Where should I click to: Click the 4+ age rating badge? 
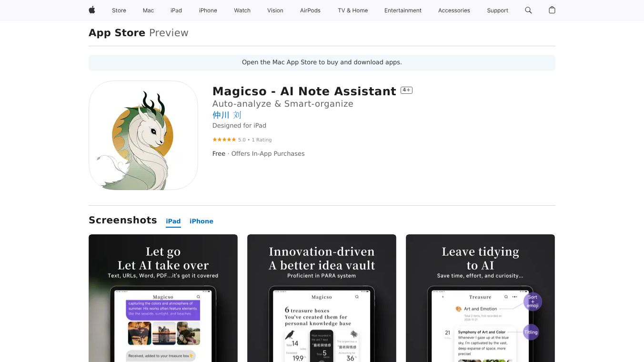pos(406,90)
